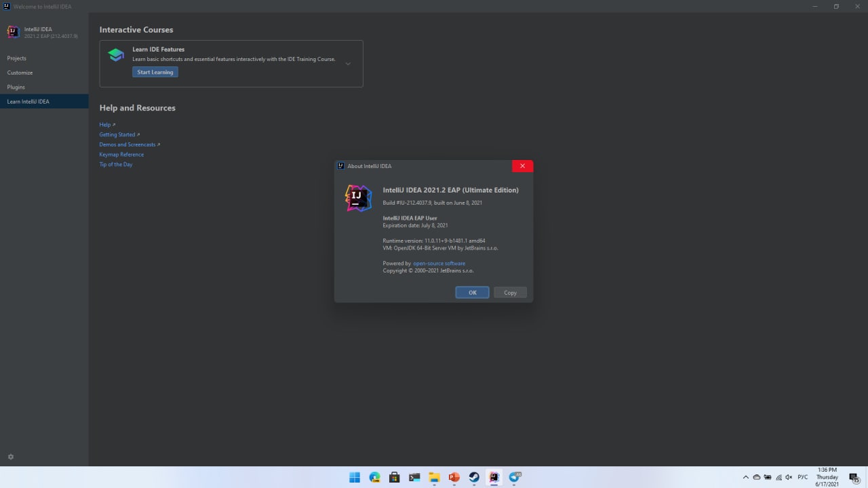
Task: Click the 'Expiration date: July 8, 2021' text
Action: (415, 225)
